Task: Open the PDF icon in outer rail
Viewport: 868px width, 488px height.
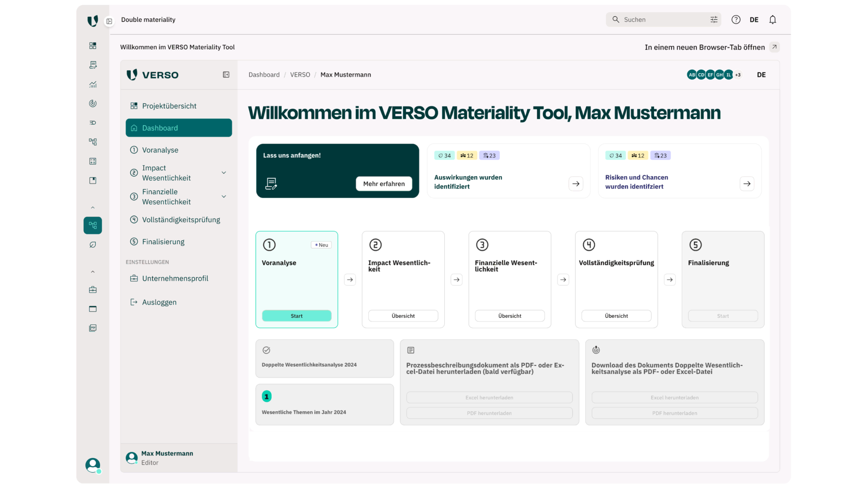Action: 93,328
